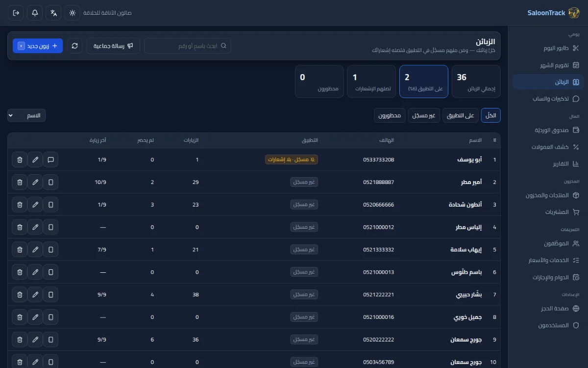Screen dimensions: 588x368
Task: Click the phone icon in بشّار حبيبي's row
Action: click(x=50, y=295)
